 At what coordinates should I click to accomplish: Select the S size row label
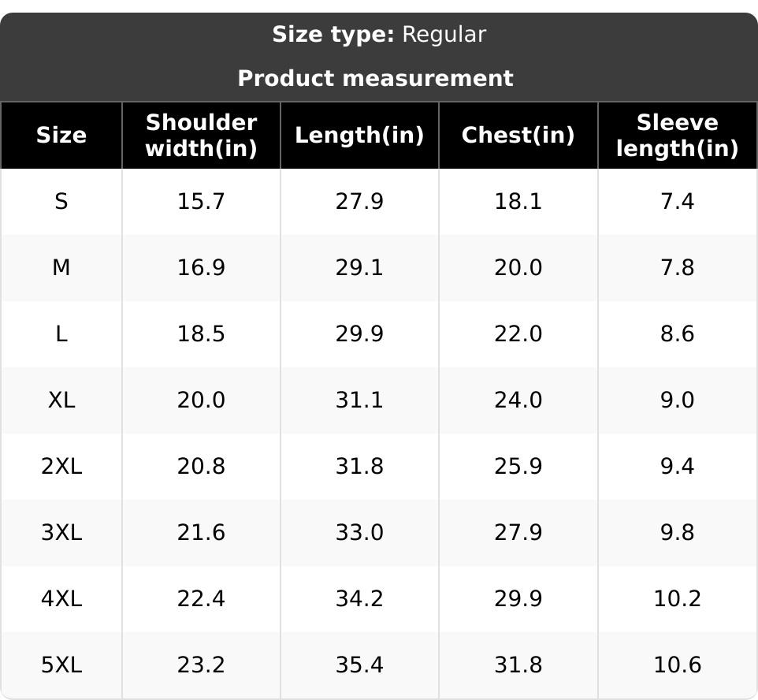(61, 202)
